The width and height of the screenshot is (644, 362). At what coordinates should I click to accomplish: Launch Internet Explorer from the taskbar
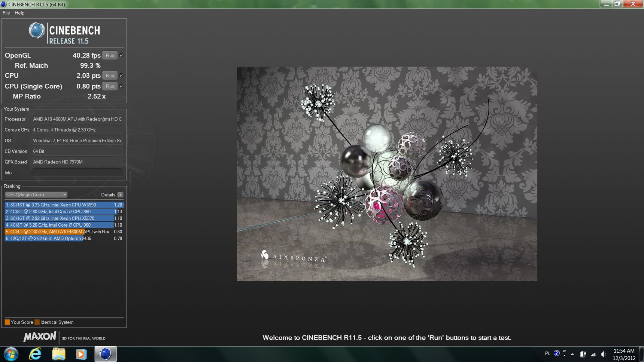pyautogui.click(x=35, y=354)
